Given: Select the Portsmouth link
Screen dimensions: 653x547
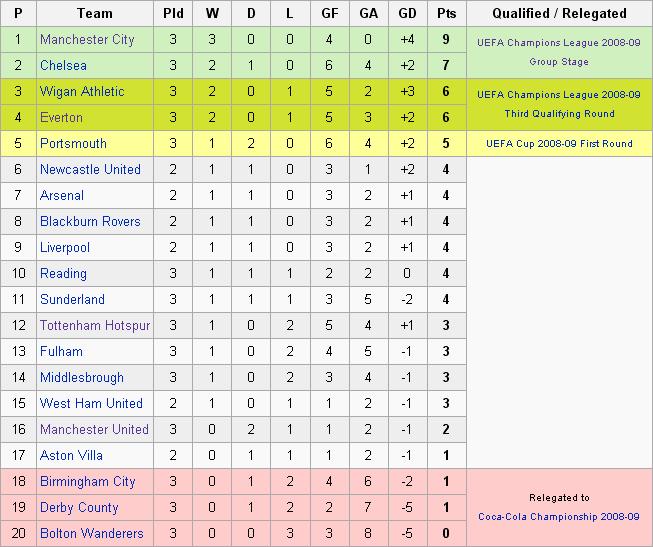Looking at the screenshot, I should click(73, 143).
